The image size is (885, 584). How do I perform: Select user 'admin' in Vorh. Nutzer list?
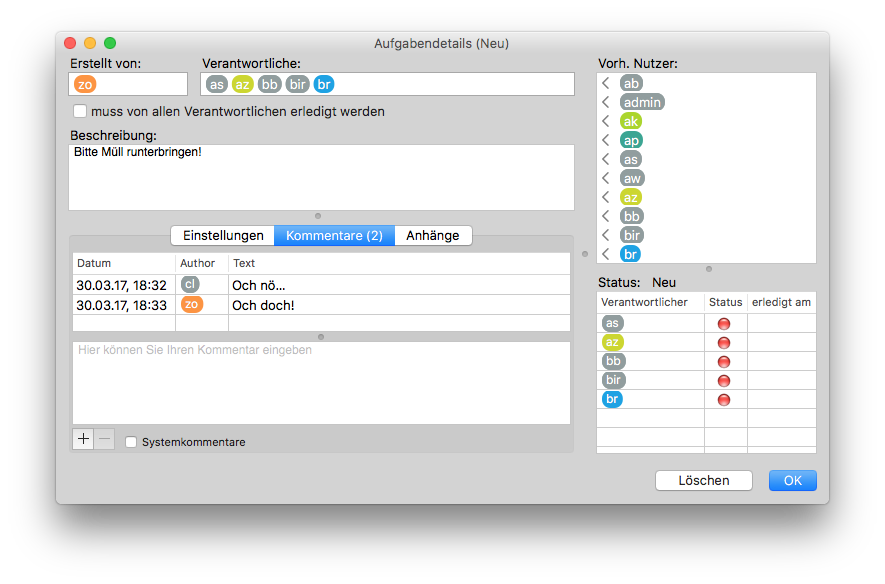[642, 102]
